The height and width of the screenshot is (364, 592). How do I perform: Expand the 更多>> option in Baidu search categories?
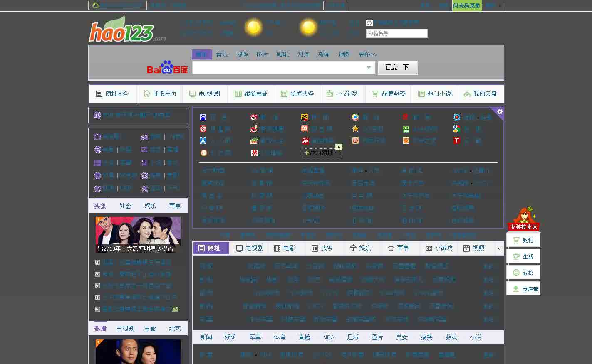[368, 54]
